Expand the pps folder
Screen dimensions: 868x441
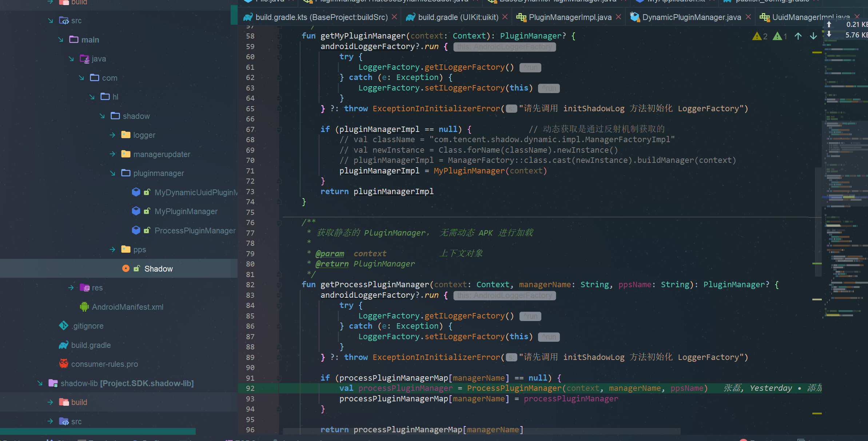tap(112, 249)
